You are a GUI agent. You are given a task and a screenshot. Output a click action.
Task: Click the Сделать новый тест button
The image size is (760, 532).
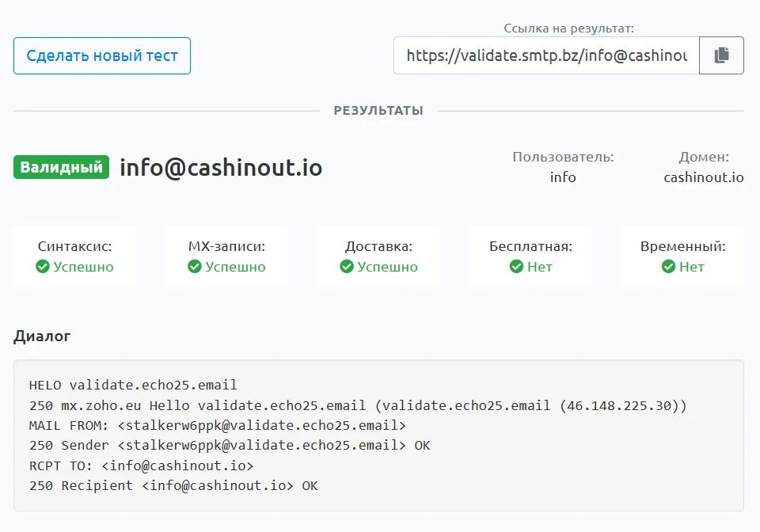(102, 55)
